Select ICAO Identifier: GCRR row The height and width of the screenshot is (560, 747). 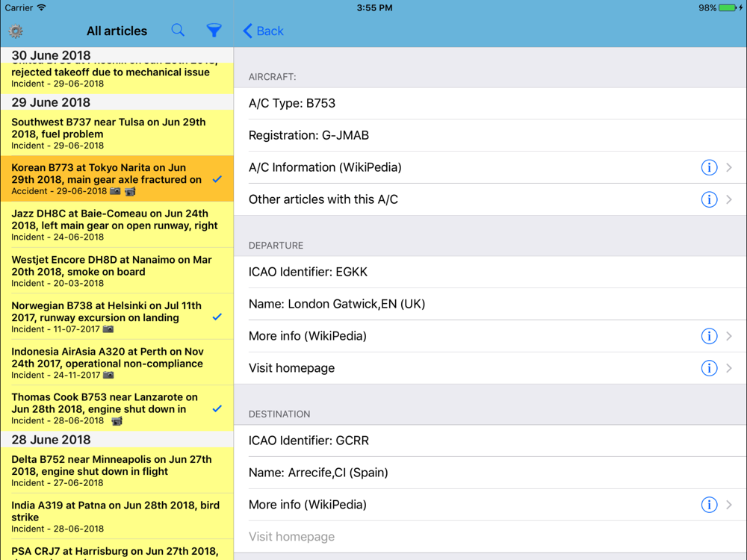(490, 441)
